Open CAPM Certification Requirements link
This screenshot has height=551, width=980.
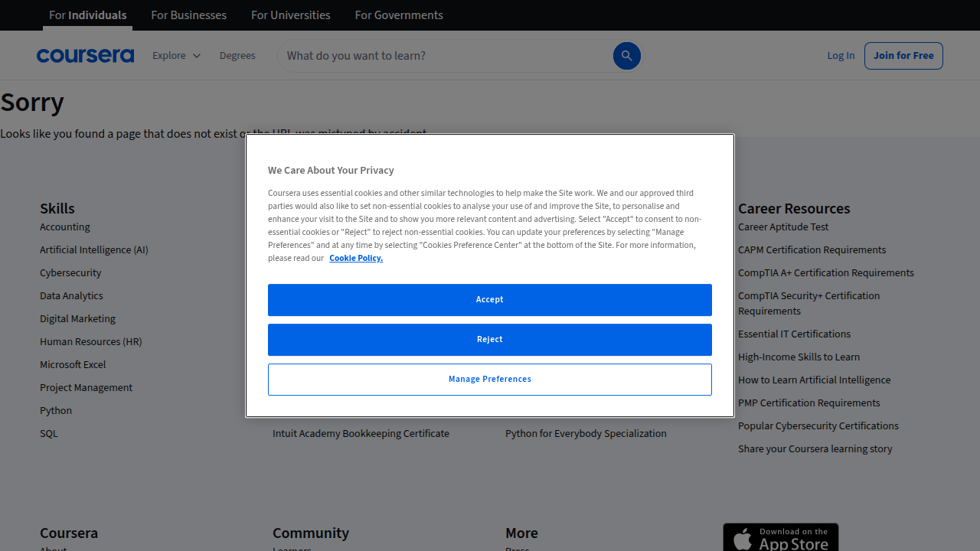(x=812, y=250)
